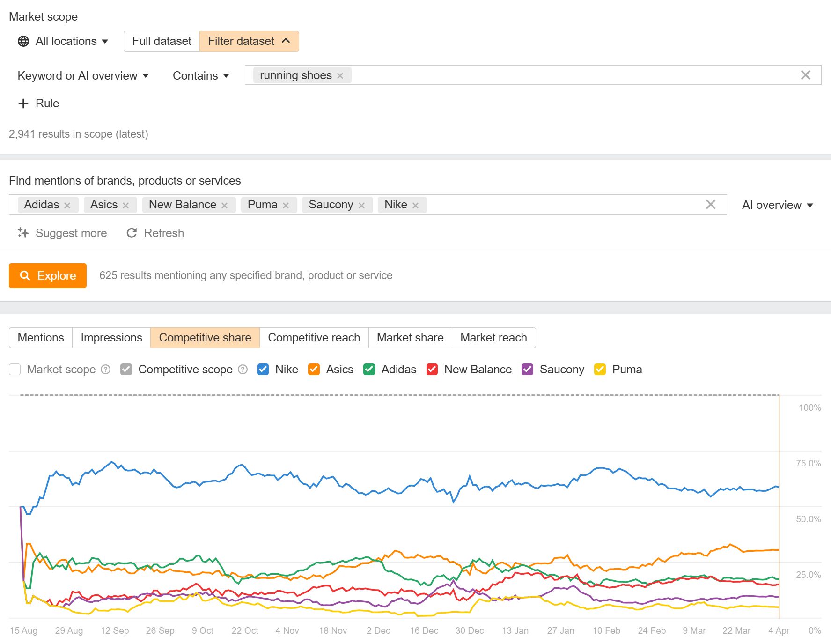Screen dimensions: 831x644
Task: Uncheck the Nike line checkbox
Action: pos(263,370)
